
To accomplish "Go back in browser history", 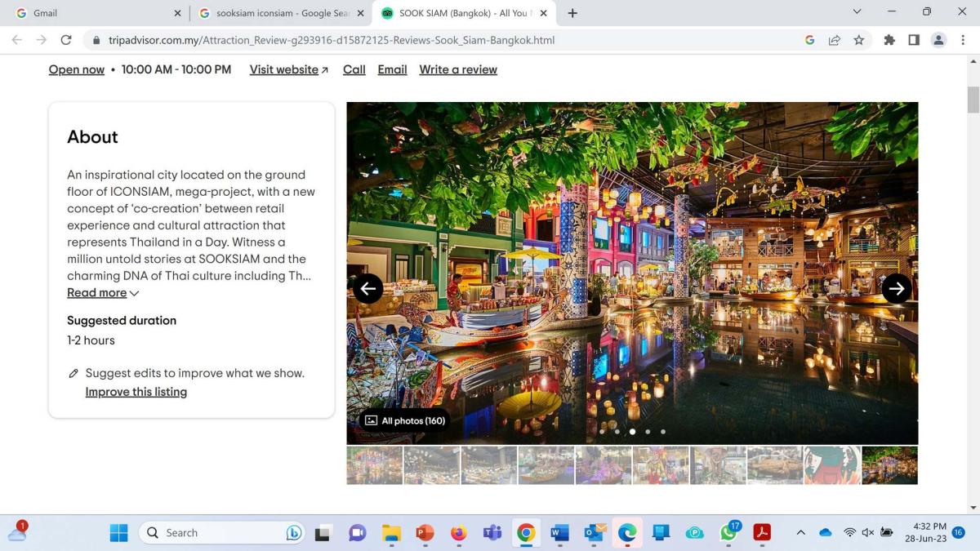I will tap(16, 40).
